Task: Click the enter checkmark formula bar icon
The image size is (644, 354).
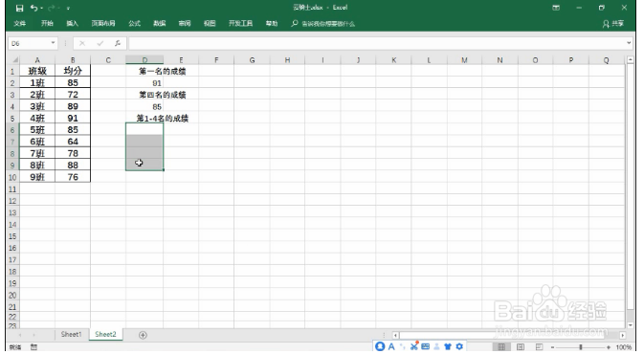Action: click(x=100, y=43)
